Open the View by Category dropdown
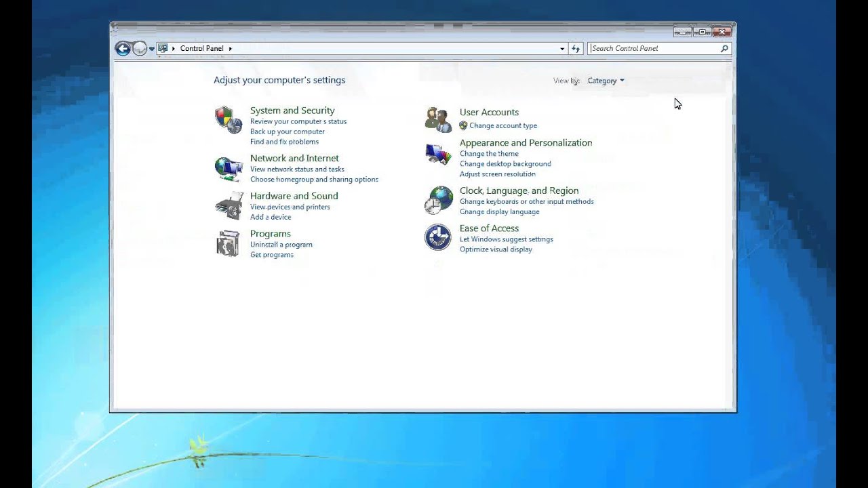Screen dimensions: 868x488 click(x=606, y=81)
